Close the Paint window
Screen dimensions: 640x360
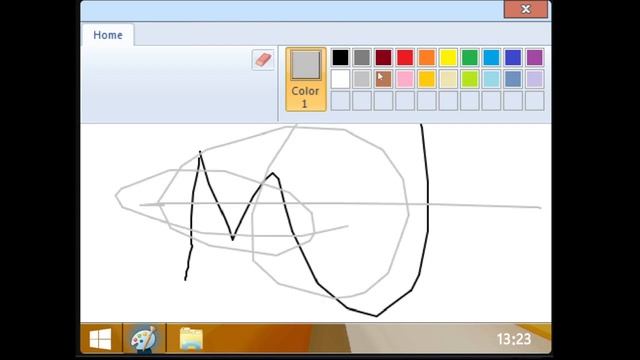coord(526,9)
